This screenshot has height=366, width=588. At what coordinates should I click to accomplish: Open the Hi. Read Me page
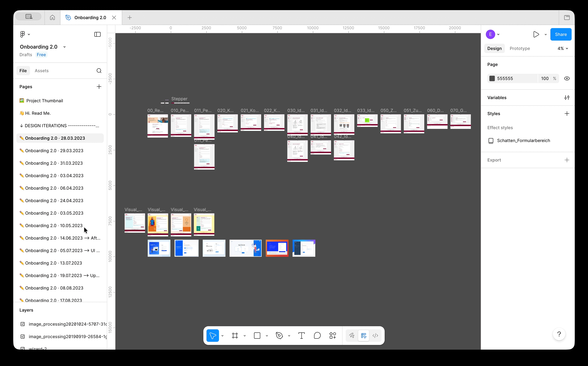point(38,113)
